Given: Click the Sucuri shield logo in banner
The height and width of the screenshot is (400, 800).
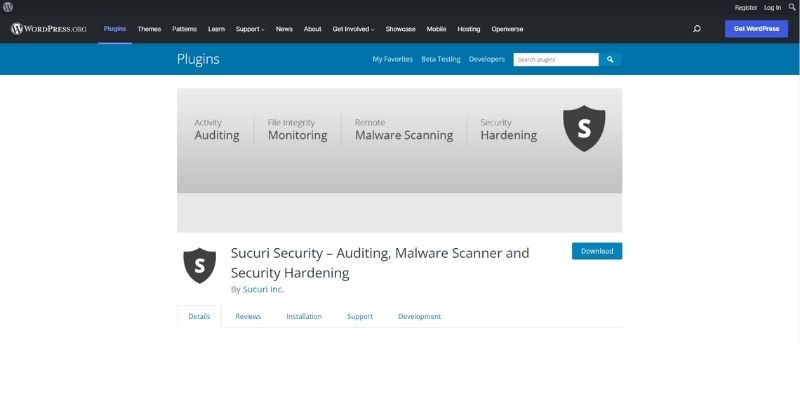Looking at the screenshot, I should coord(584,129).
